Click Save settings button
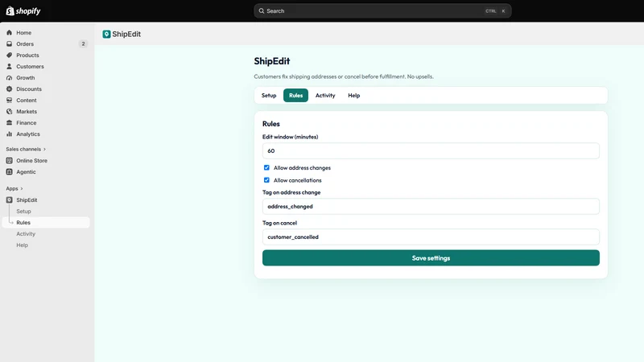This screenshot has width=644, height=362. tap(431, 257)
